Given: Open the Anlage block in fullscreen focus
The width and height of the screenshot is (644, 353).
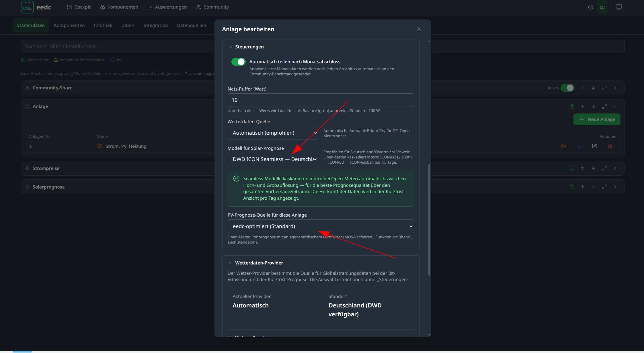Looking at the screenshot, I should [604, 107].
